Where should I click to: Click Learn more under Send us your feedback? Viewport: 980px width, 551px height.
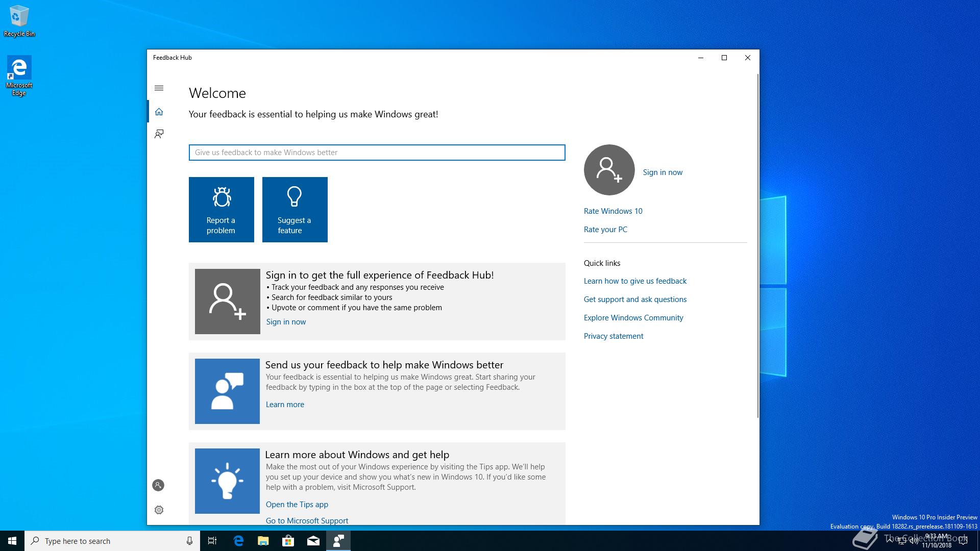tap(285, 405)
